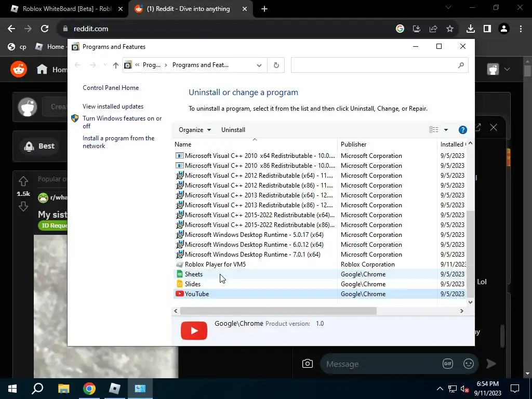Click Install a program from the network
Image resolution: width=532 pixels, height=399 pixels.
(x=118, y=142)
